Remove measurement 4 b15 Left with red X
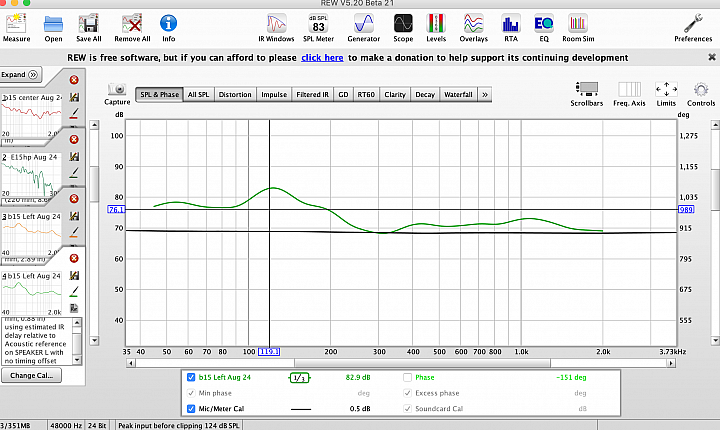This screenshot has width=720, height=430. click(74, 258)
